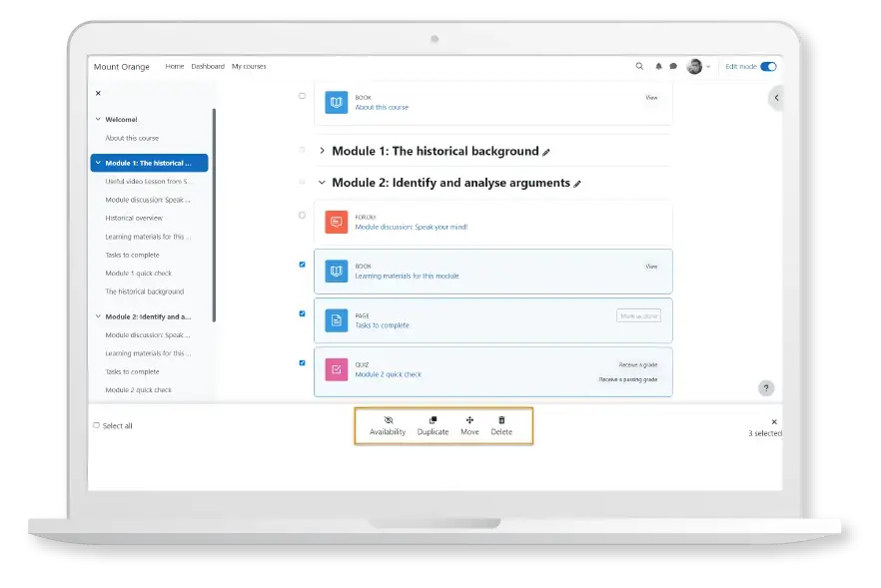
Task: Open the messaging chat bubble icon
Action: pos(673,66)
